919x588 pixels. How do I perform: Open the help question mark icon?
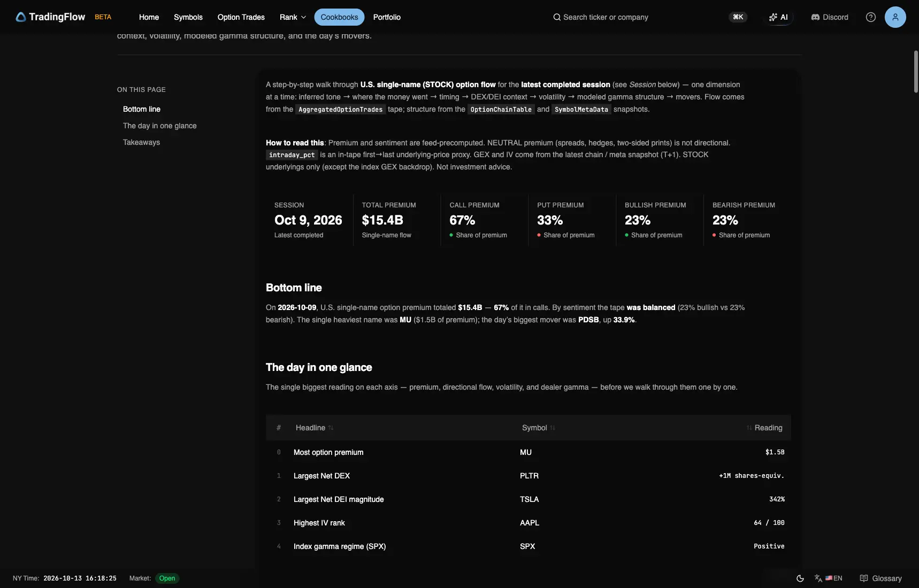click(x=871, y=17)
